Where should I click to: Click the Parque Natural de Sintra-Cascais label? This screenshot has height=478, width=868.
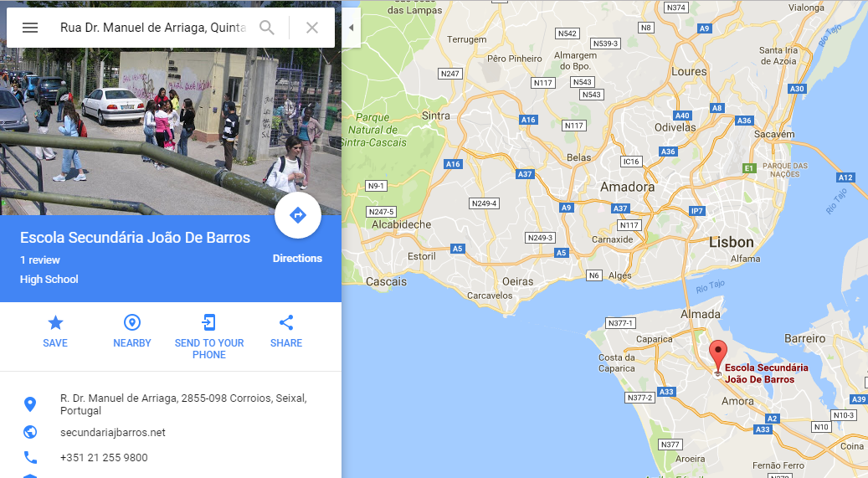pos(373,130)
